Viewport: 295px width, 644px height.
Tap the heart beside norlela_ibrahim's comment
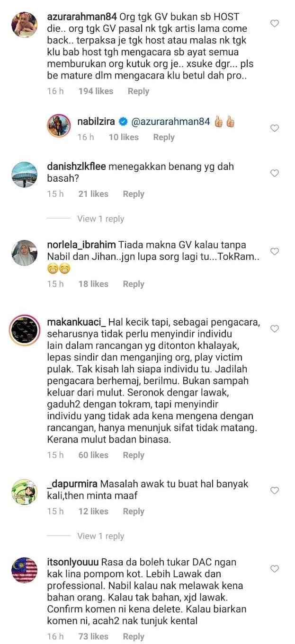(274, 252)
